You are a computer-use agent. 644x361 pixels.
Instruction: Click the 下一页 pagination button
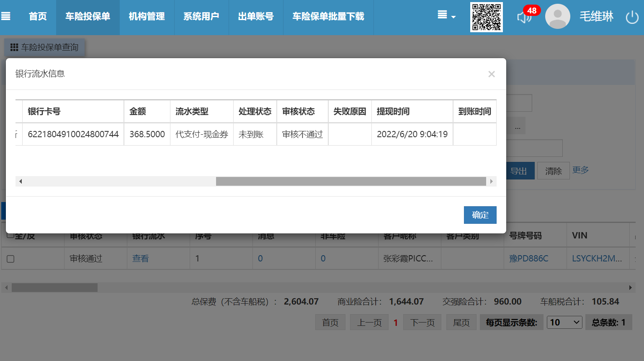(422, 323)
